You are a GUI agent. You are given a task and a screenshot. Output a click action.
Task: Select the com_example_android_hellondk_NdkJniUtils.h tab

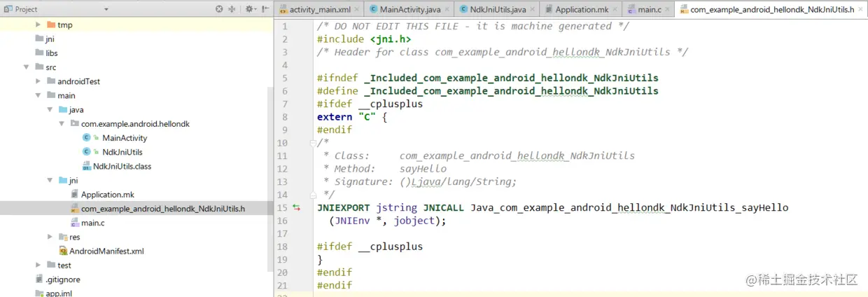tap(771, 10)
